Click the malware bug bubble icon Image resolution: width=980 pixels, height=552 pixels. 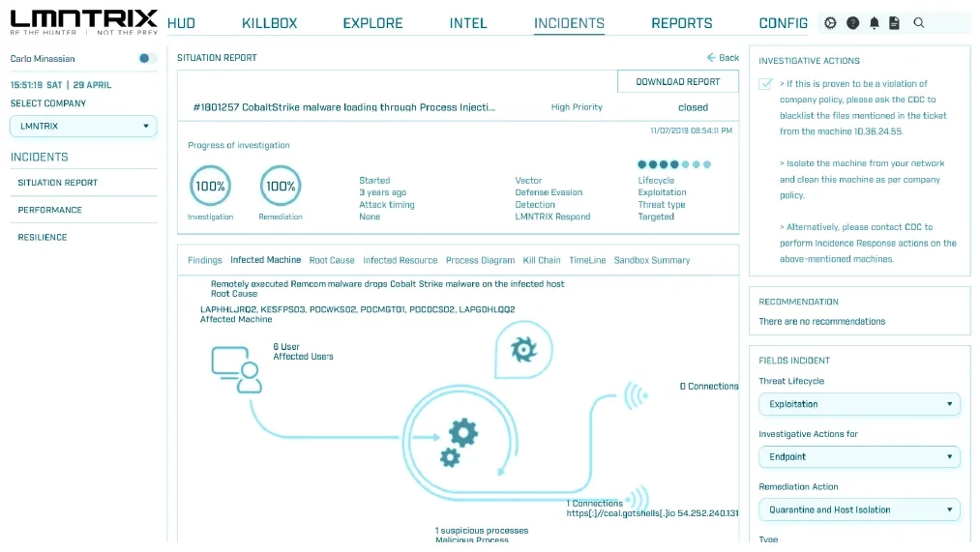click(523, 350)
